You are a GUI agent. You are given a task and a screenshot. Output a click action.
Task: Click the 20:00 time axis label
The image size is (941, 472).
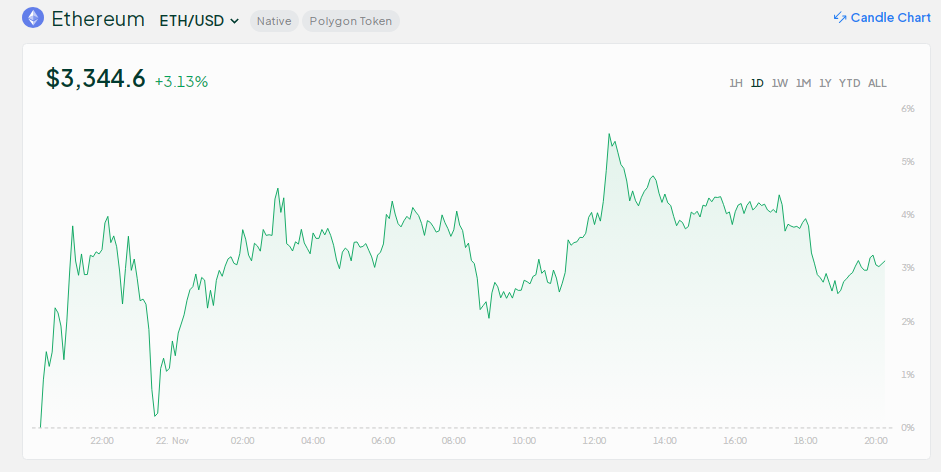tap(876, 440)
